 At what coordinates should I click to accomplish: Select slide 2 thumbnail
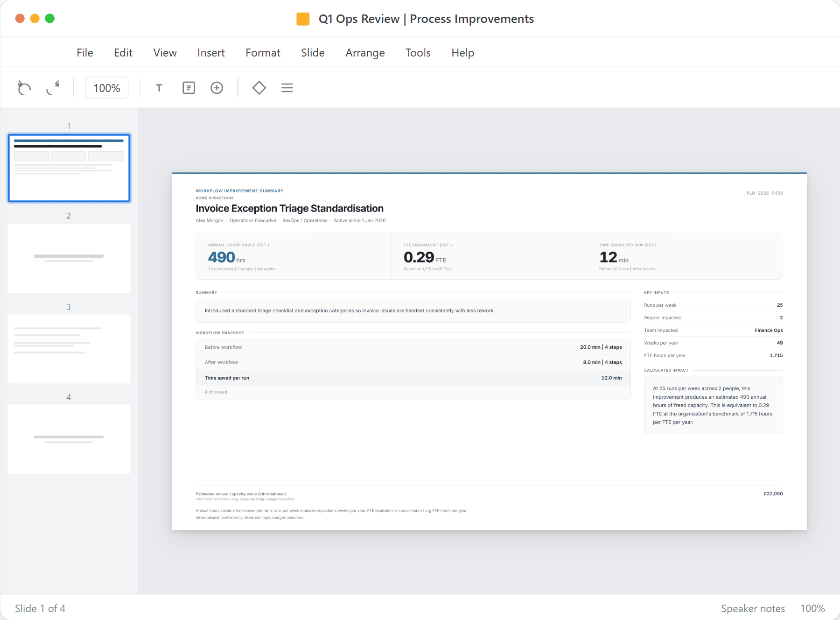click(x=69, y=258)
